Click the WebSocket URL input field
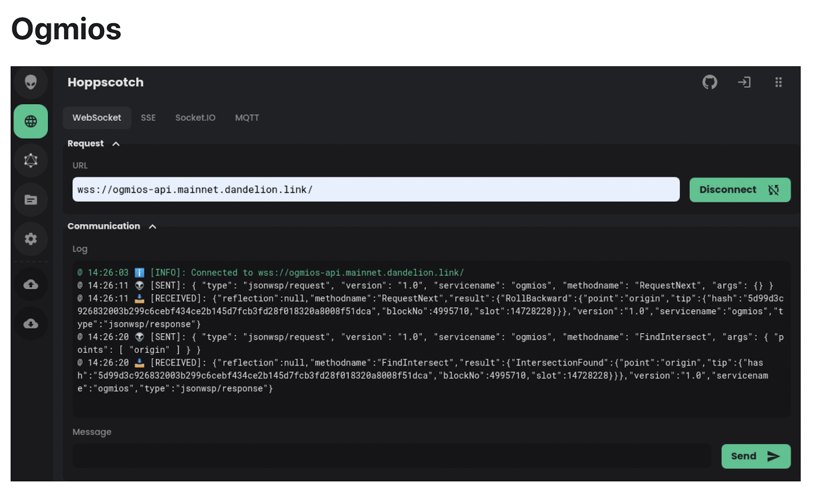Image resolution: width=817 pixels, height=504 pixels. [x=376, y=190]
